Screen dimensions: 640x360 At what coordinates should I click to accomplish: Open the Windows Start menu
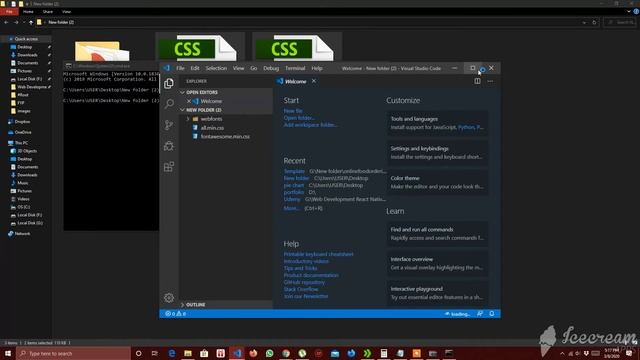tap(8, 353)
